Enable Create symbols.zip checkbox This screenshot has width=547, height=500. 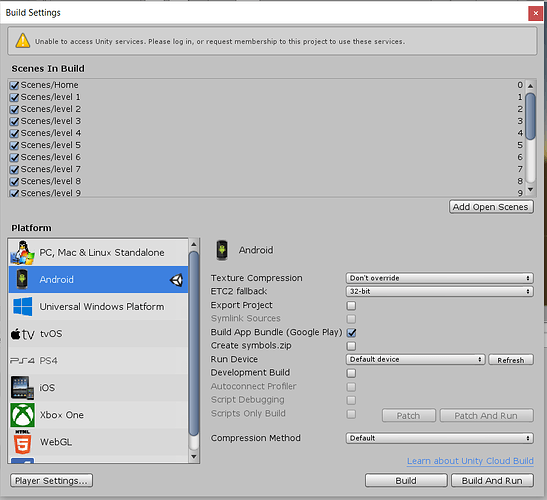tap(351, 346)
